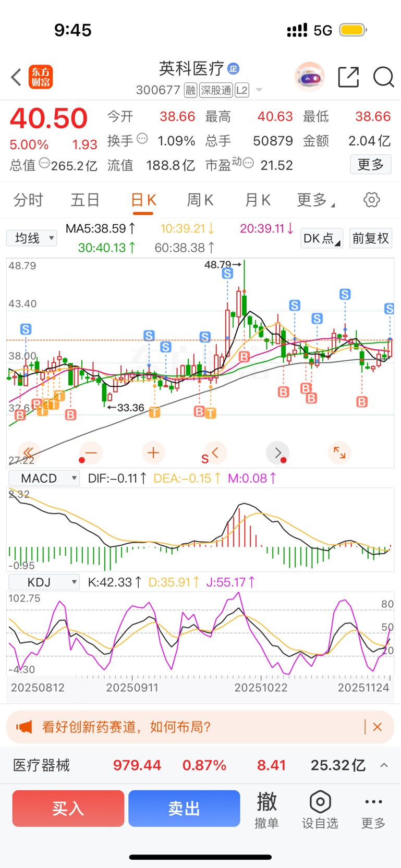Toggle the DK点 signal option
The image size is (401, 868).
pyautogui.click(x=322, y=238)
